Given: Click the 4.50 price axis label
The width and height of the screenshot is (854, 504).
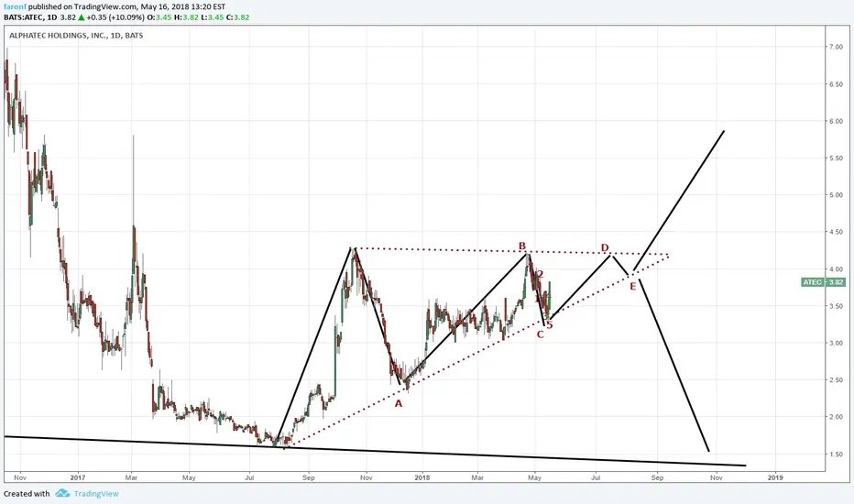Looking at the screenshot, I should coord(836,232).
